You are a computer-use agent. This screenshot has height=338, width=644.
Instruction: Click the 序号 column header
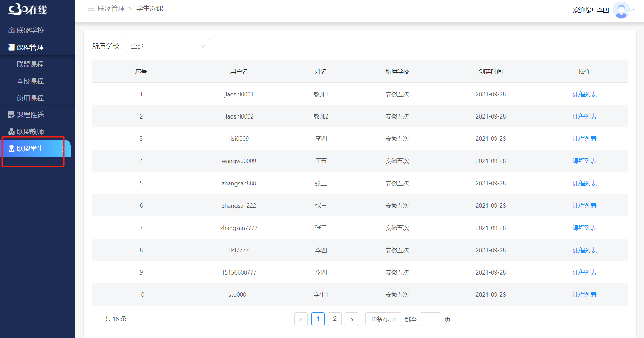point(141,72)
